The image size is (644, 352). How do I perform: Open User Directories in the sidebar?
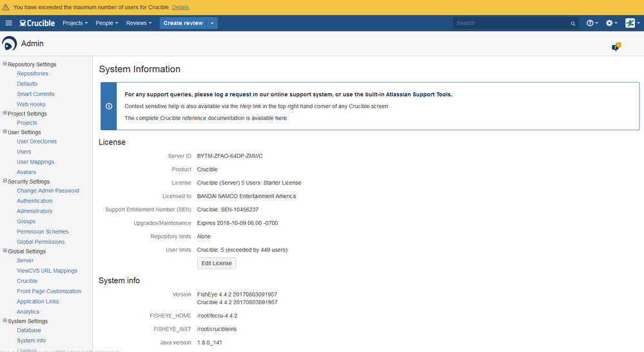coord(37,141)
